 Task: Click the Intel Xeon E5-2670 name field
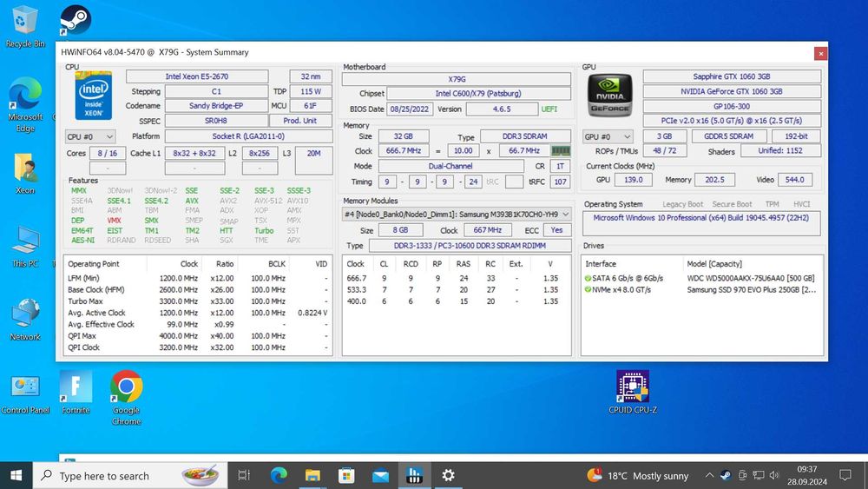click(197, 76)
